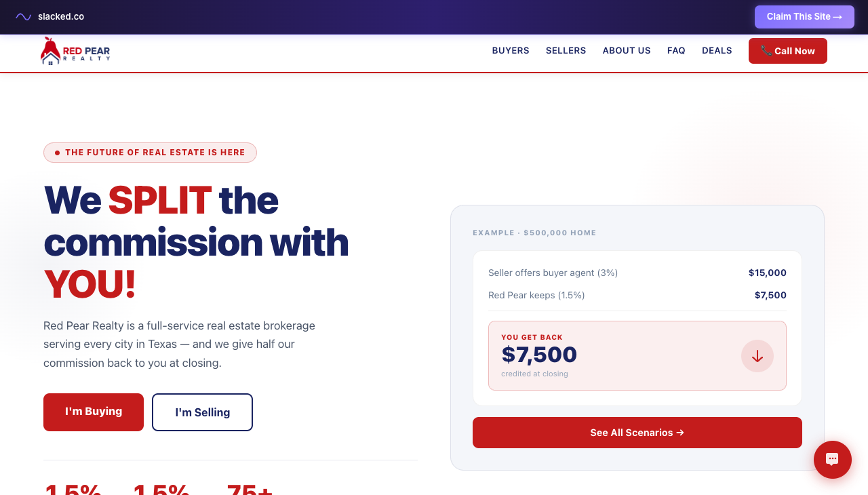Open the FAQ nav link

click(676, 51)
